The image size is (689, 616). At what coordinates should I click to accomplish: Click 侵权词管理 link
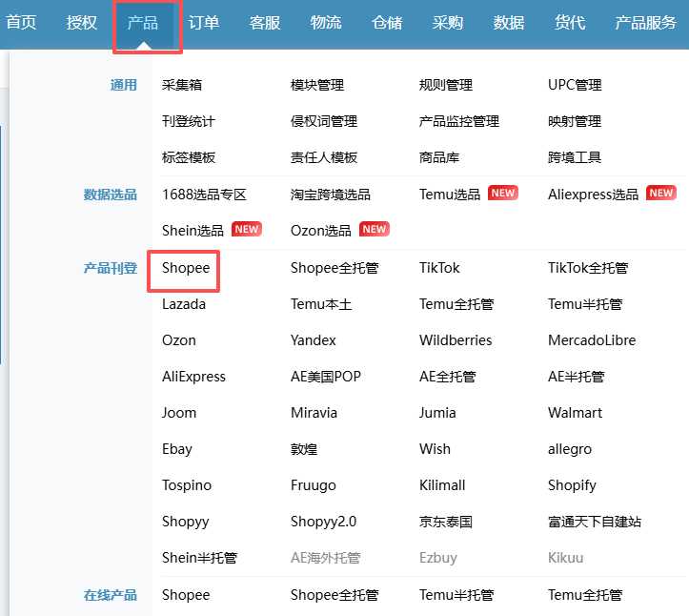pyautogui.click(x=324, y=121)
